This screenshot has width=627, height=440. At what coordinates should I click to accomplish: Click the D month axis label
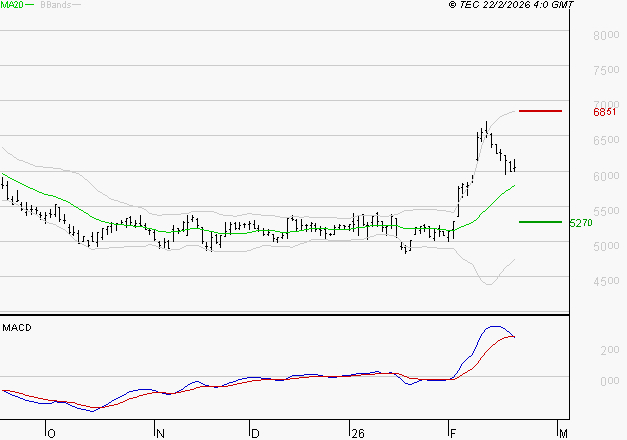[255, 434]
